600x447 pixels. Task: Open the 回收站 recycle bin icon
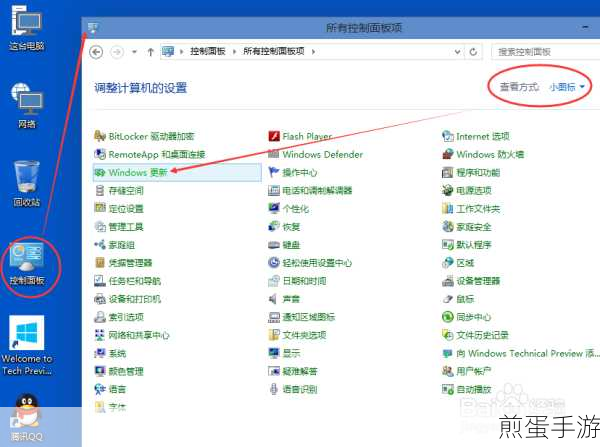[26, 184]
